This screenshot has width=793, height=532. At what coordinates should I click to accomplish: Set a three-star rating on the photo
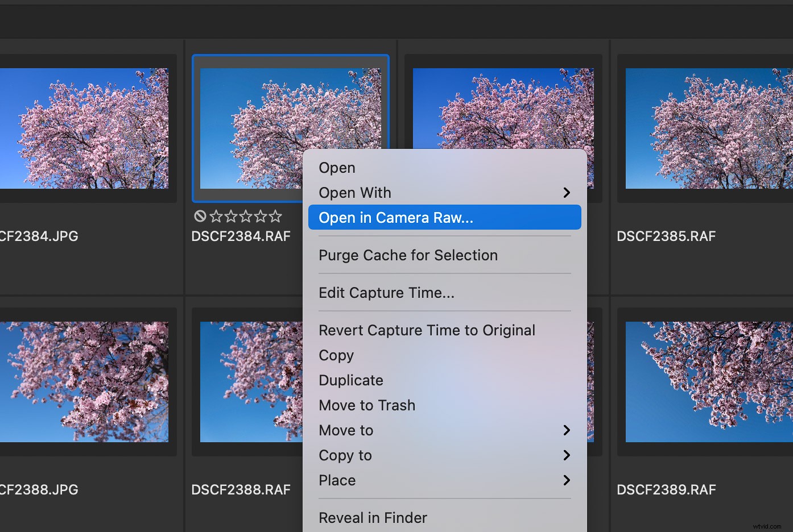coord(245,216)
